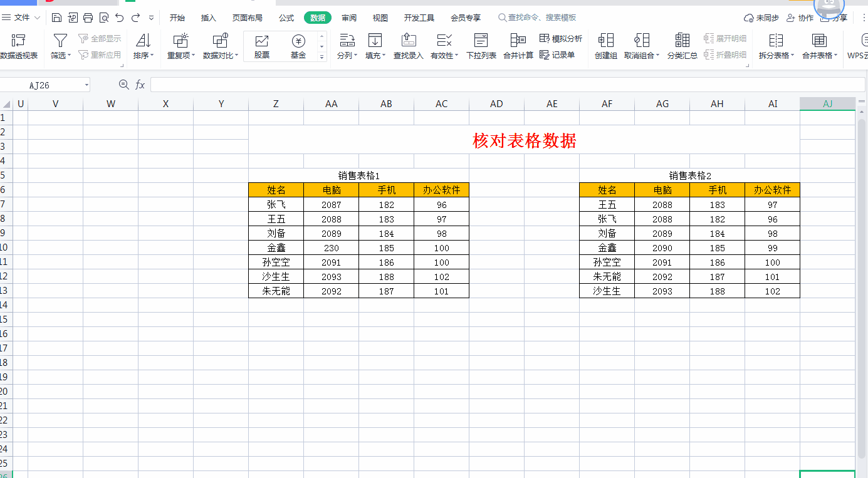This screenshot has width=868, height=478.
Task: Click the 模拟分析 (what-if analysis) button
Action: pyautogui.click(x=561, y=39)
